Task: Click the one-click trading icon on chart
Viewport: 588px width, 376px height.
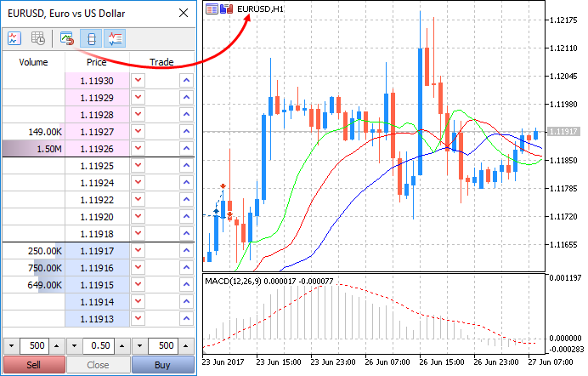Action: coord(226,9)
